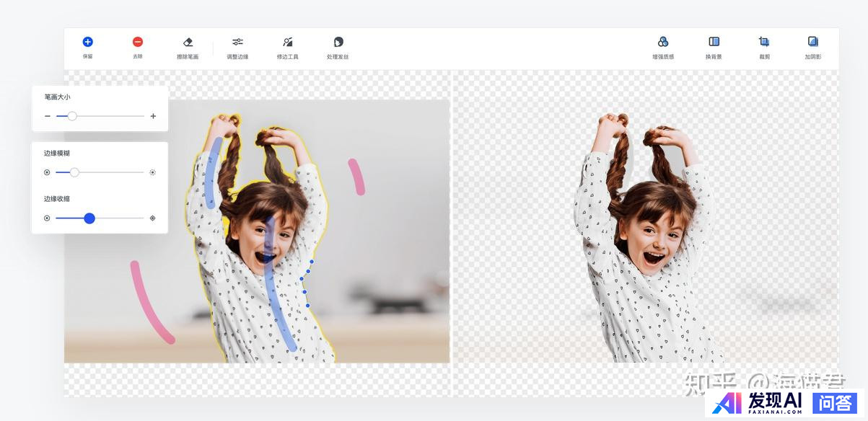Click maximum icon right of 边缘收缩 slider
This screenshot has height=421, width=868.
153,218
